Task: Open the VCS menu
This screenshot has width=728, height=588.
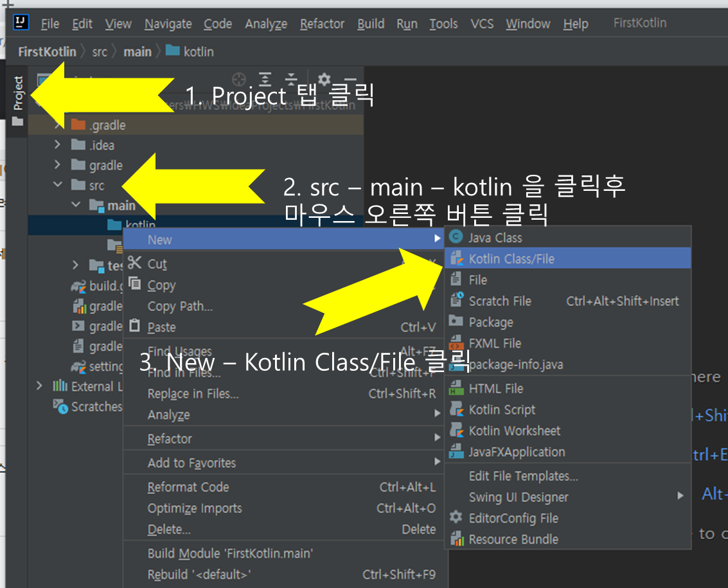Action: tap(482, 24)
